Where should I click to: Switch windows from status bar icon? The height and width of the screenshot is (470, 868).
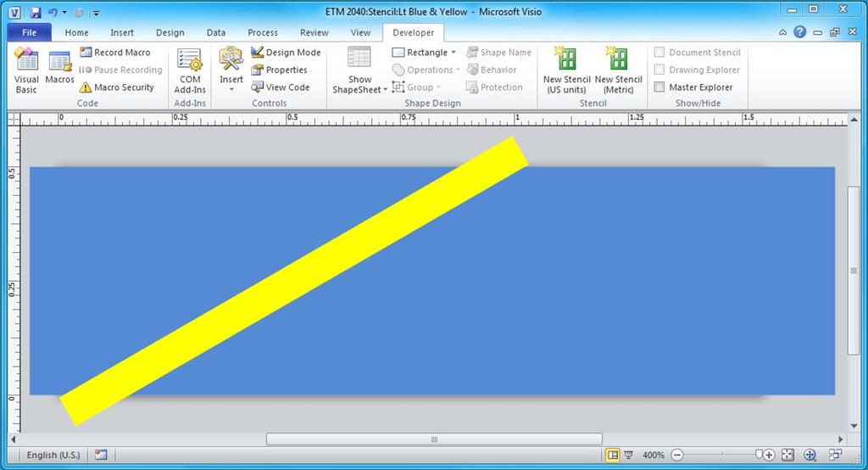[x=835, y=455]
